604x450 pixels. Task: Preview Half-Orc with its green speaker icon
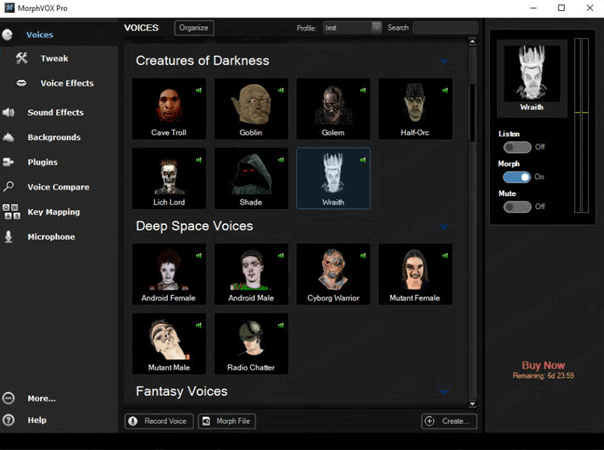pyautogui.click(x=445, y=91)
